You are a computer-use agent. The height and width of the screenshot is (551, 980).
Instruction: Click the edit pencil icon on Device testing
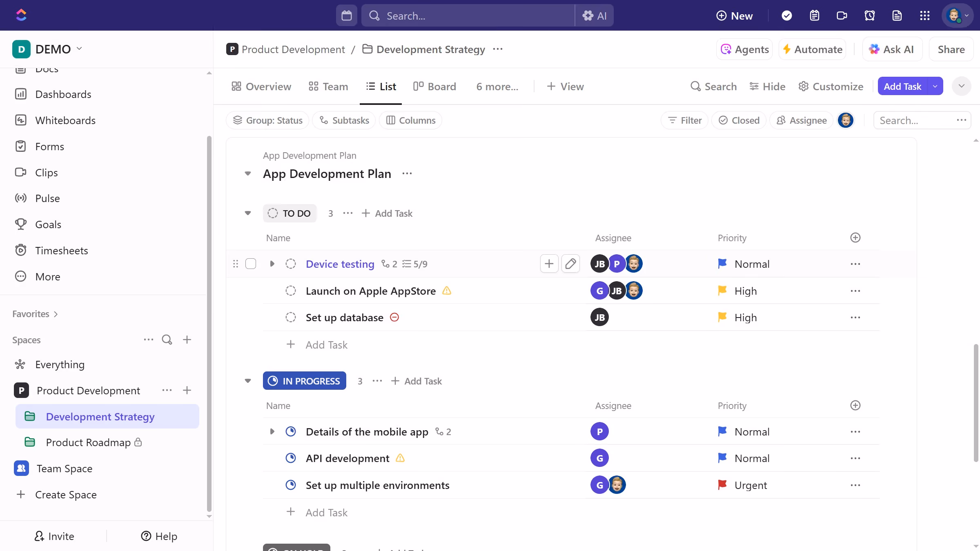[570, 264]
